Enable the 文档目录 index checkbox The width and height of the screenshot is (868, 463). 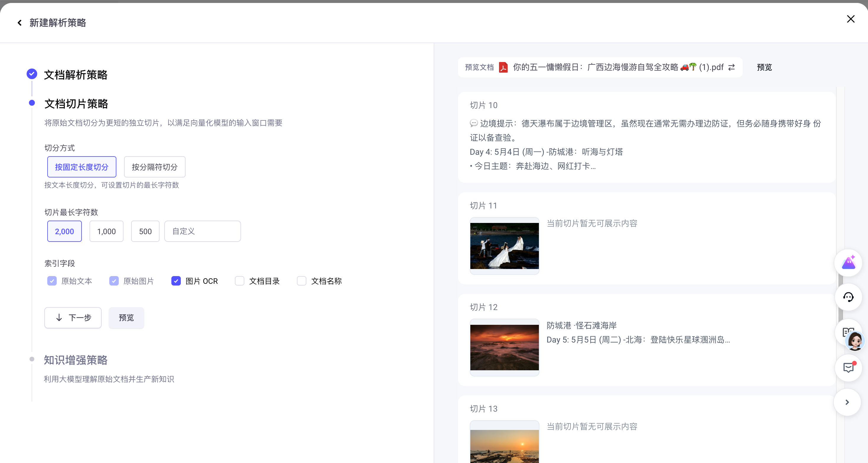click(x=240, y=281)
